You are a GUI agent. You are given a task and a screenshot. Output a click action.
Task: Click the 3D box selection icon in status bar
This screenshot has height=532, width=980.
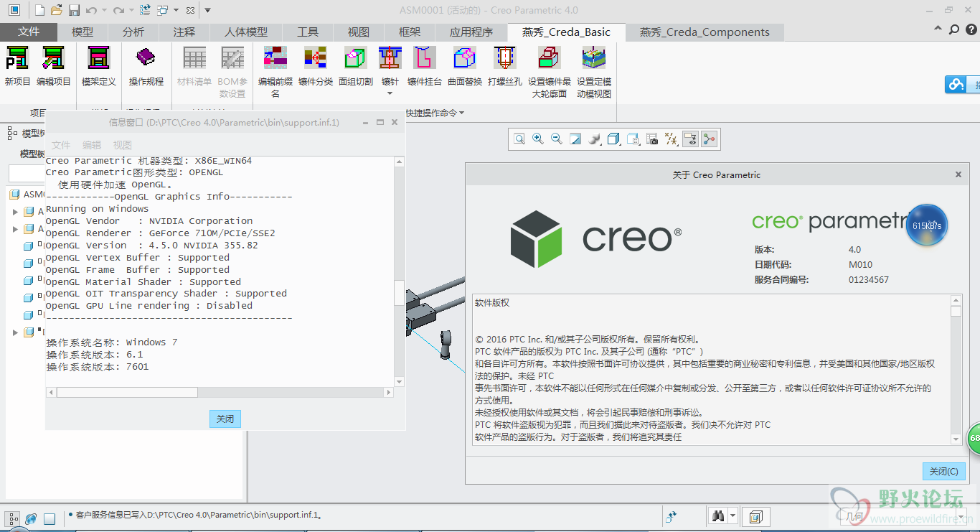coord(755,516)
